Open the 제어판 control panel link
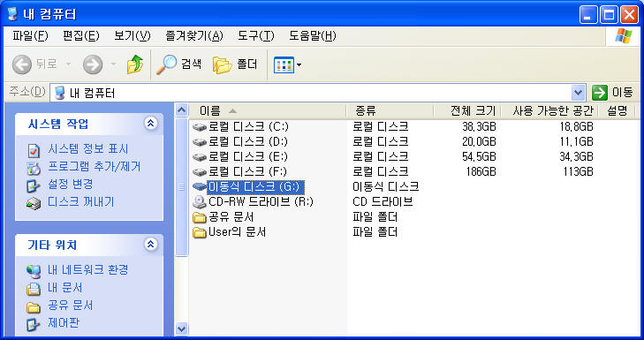The width and height of the screenshot is (644, 340). (x=64, y=323)
